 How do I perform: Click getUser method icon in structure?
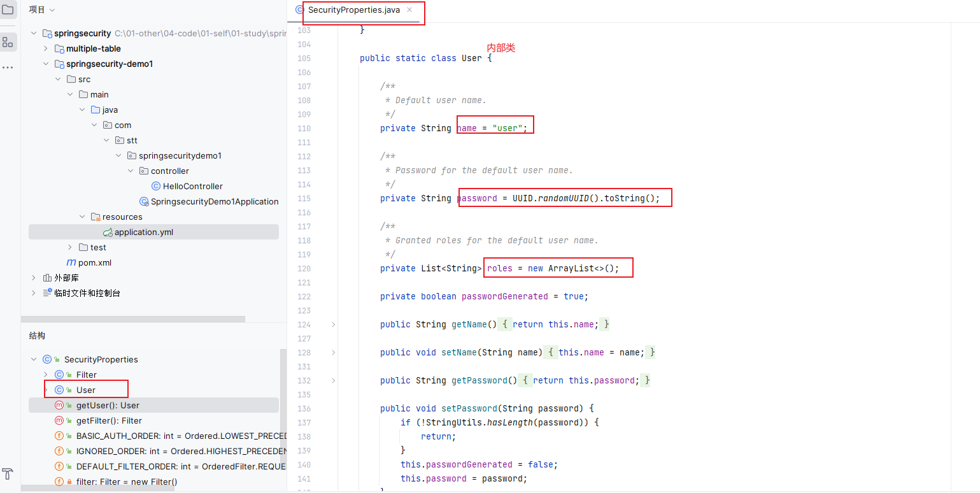coord(59,405)
